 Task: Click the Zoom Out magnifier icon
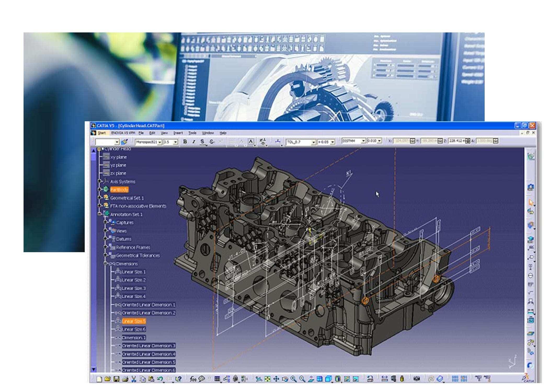302,379
